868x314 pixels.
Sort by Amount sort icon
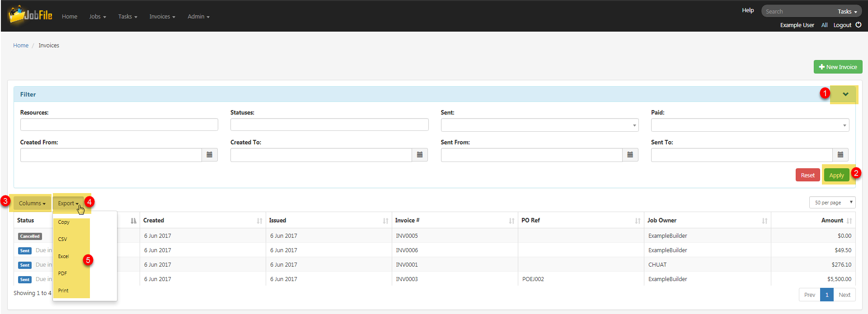849,221
